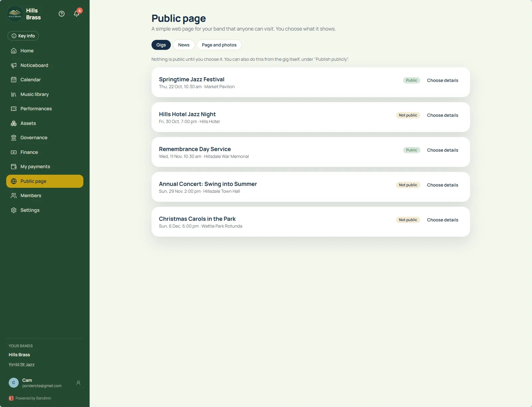The image size is (532, 407).
Task: Click the Noticeboard megaphone icon
Action: (14, 65)
